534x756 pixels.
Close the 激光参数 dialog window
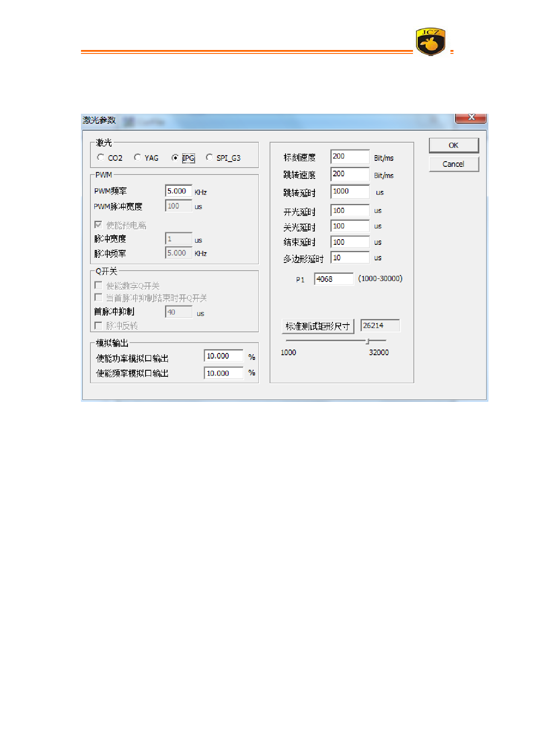pos(471,118)
